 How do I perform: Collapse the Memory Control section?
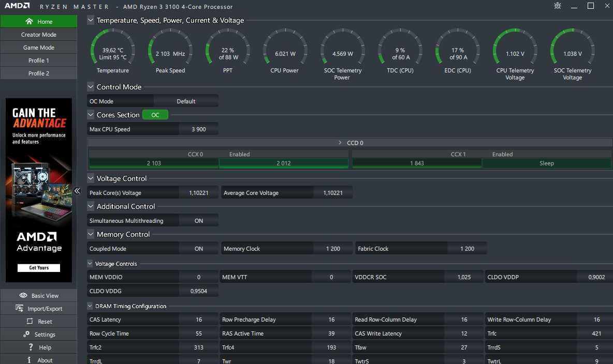click(91, 234)
